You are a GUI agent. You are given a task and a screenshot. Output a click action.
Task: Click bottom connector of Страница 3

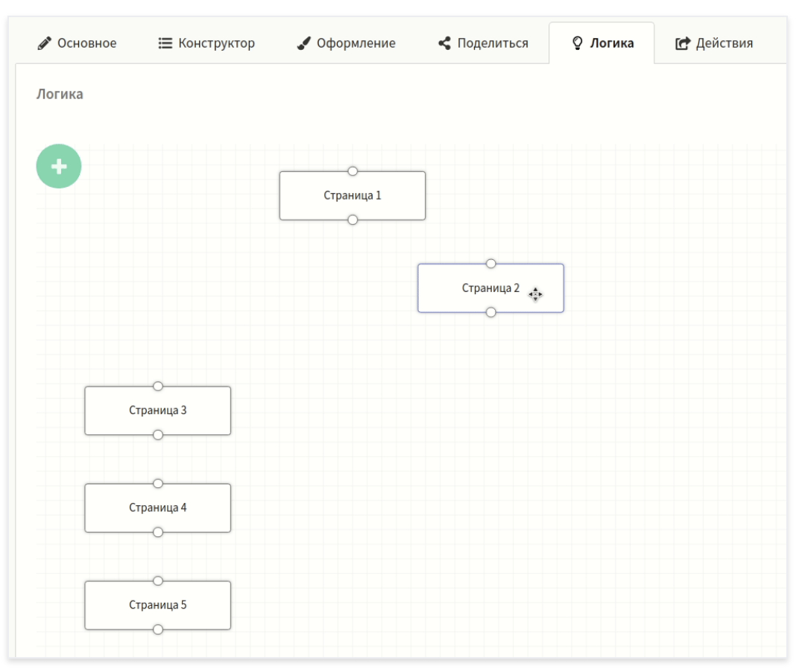coord(157,435)
